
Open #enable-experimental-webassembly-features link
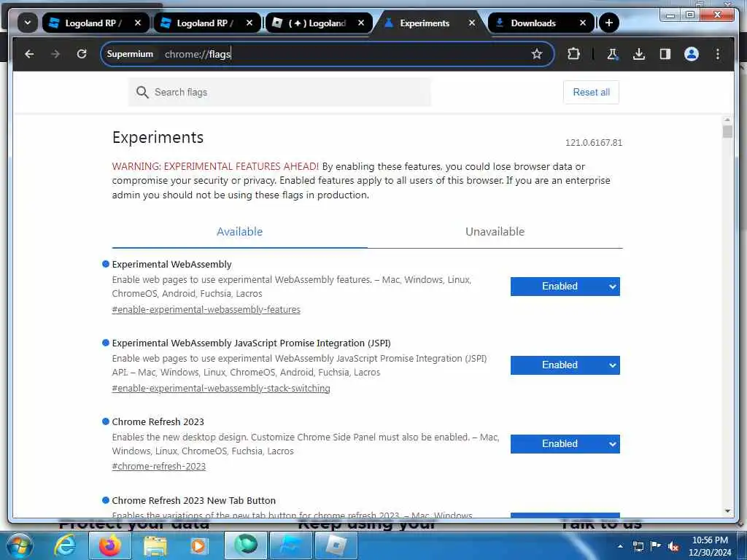206,309
